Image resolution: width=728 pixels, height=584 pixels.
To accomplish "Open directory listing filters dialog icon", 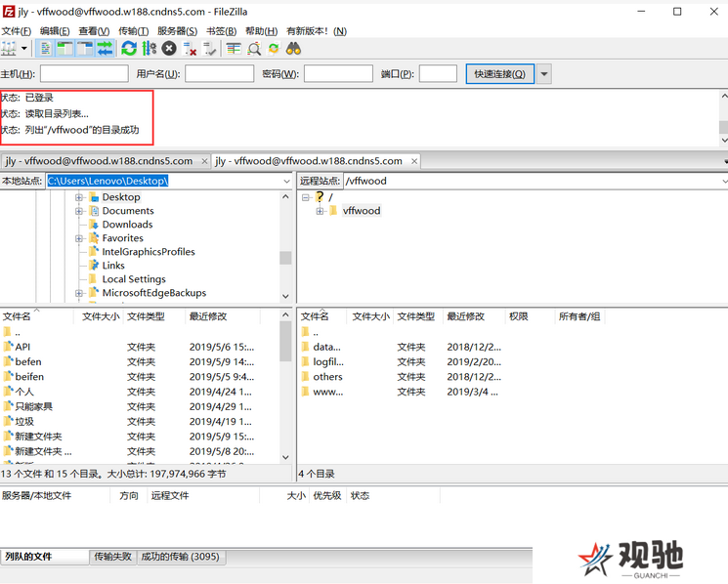I will [234, 48].
